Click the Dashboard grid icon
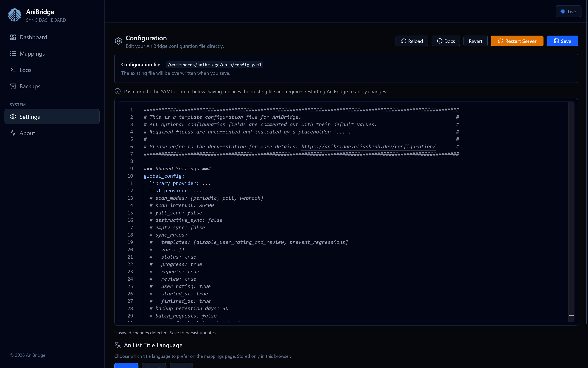588x368 pixels. coord(13,37)
